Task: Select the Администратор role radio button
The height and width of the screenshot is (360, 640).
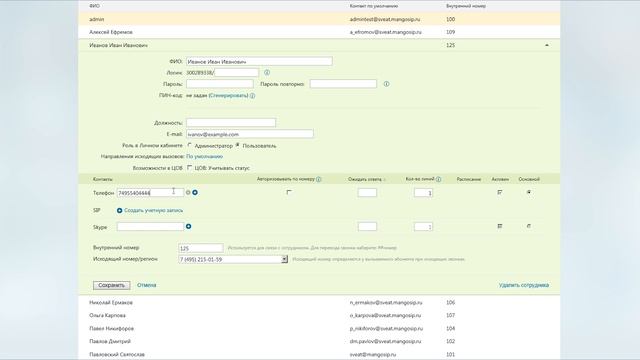Action: 189,145
